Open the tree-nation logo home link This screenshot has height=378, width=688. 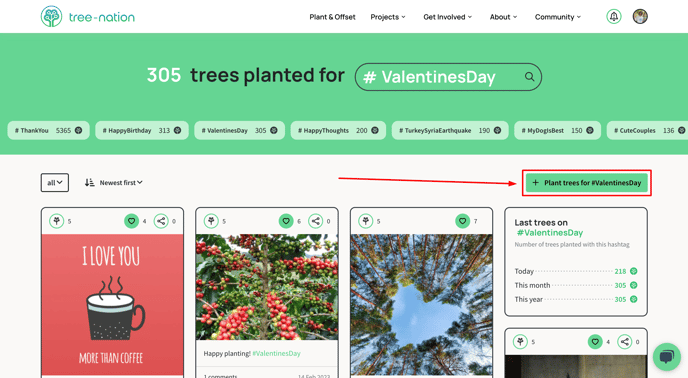[x=88, y=17]
